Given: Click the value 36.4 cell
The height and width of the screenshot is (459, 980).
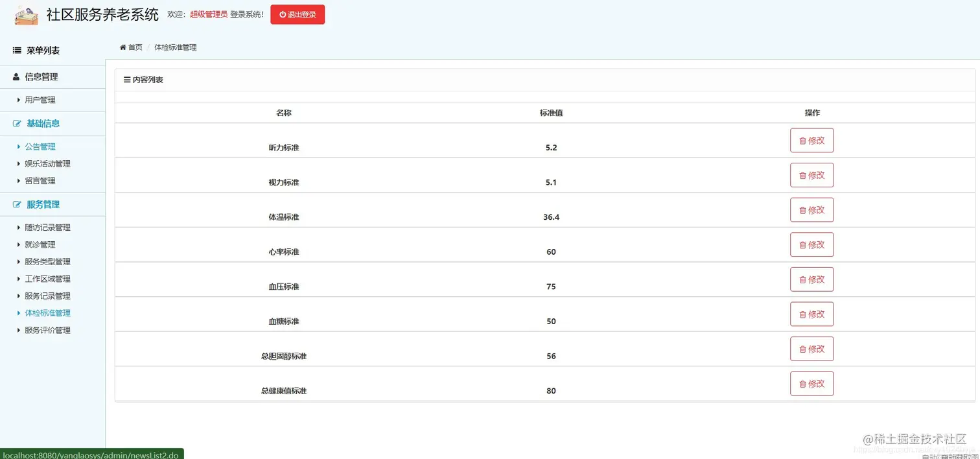Looking at the screenshot, I should click(552, 217).
